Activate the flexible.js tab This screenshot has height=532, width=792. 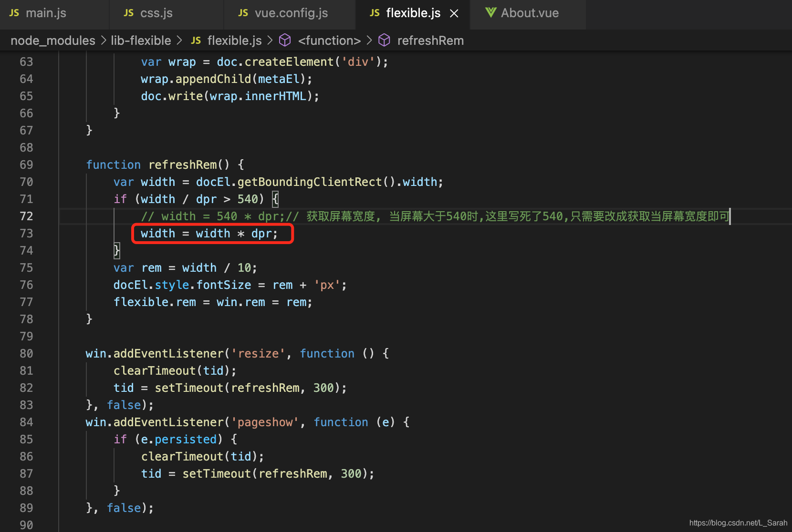pos(413,13)
